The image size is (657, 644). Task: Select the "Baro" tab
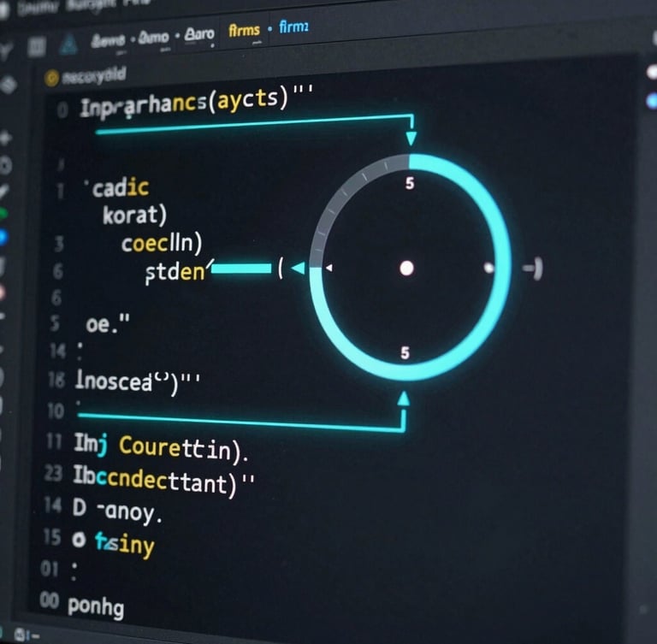(199, 34)
